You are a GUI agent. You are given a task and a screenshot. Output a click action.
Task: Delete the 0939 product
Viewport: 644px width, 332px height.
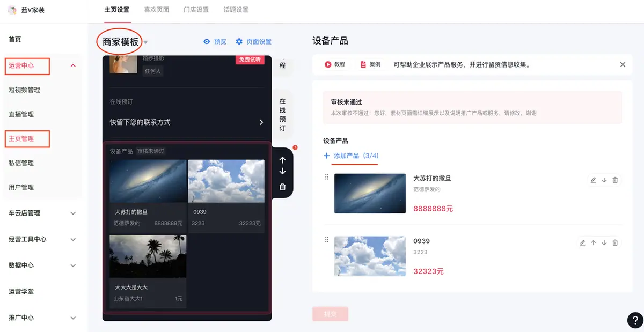click(x=616, y=243)
